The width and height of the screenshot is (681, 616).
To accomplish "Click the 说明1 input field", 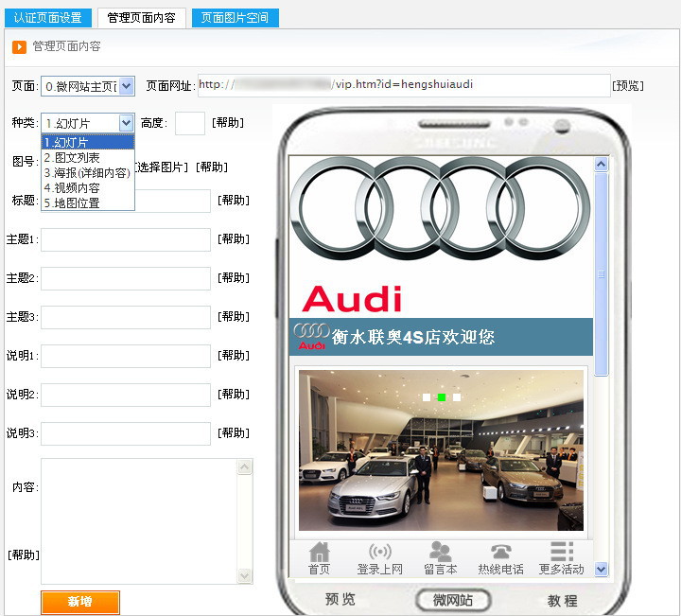I will pyautogui.click(x=126, y=356).
